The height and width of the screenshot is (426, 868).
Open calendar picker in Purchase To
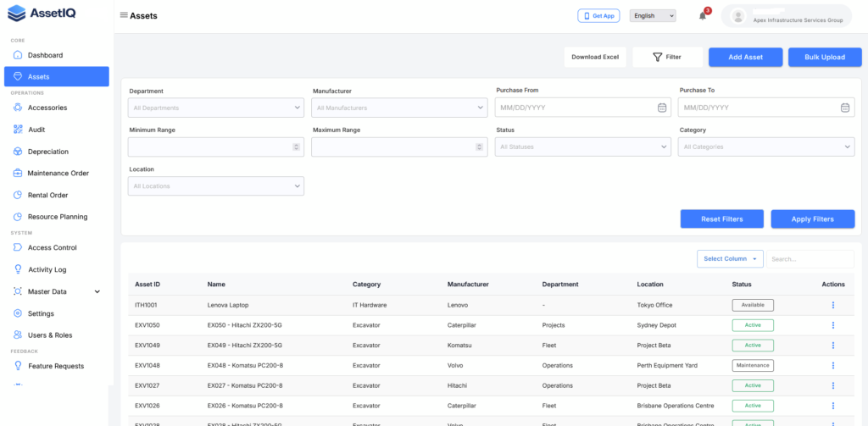click(x=845, y=108)
